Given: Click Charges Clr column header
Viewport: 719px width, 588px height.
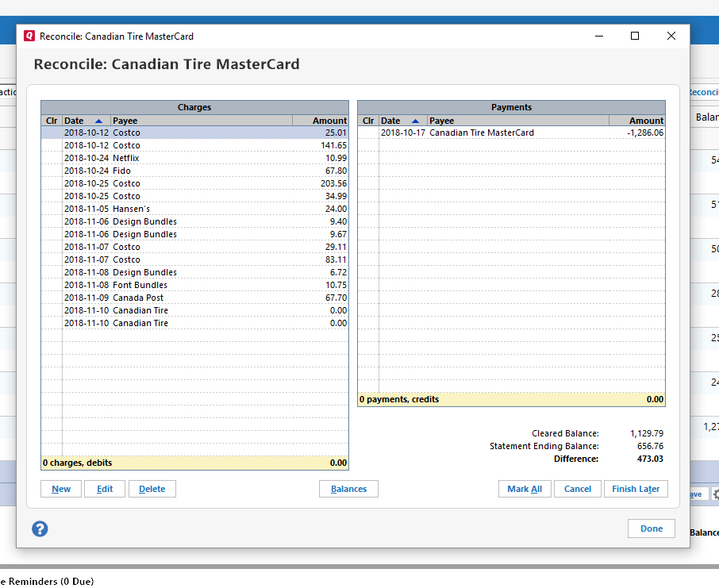Looking at the screenshot, I should coord(52,121).
